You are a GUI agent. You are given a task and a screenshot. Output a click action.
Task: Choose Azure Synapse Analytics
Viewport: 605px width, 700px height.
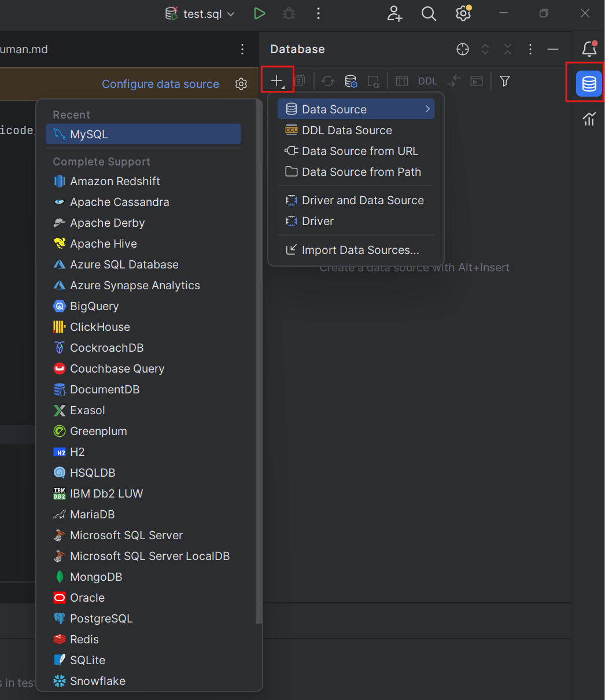tap(143, 285)
